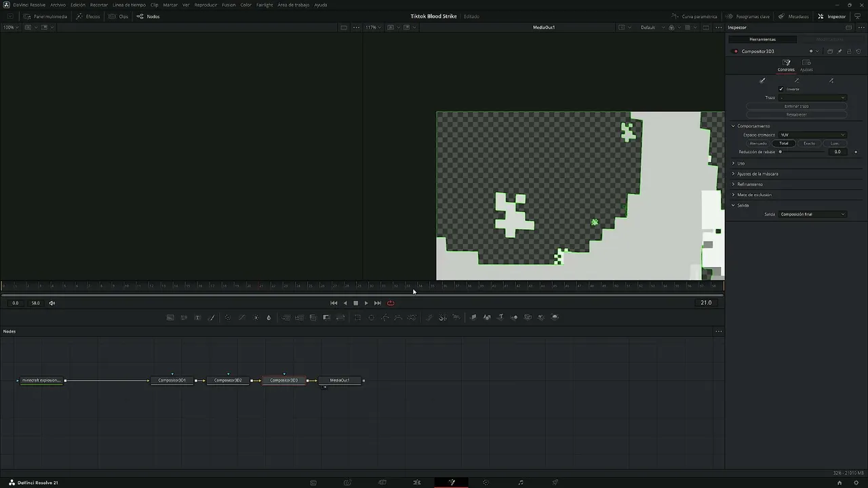This screenshot has height=488, width=868.
Task: Open the Fairlight page in the bottom bar
Action: [521, 483]
